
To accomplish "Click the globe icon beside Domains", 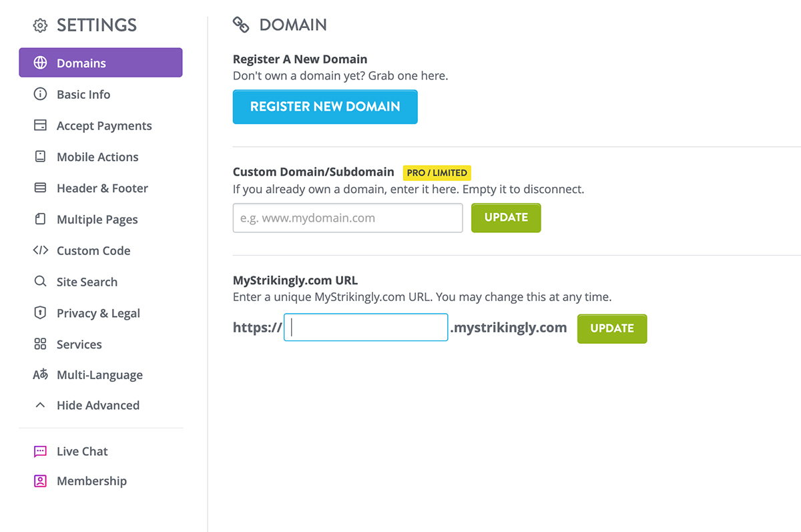I will (x=41, y=62).
